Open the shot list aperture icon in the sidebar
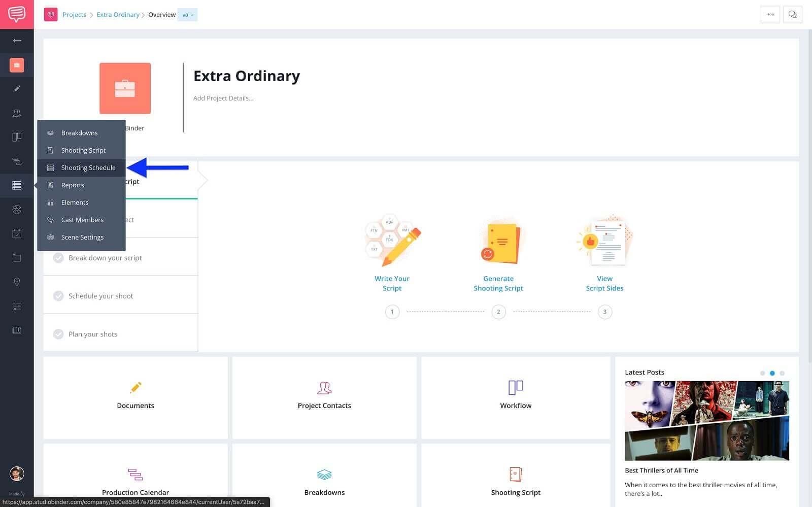 coord(17,210)
